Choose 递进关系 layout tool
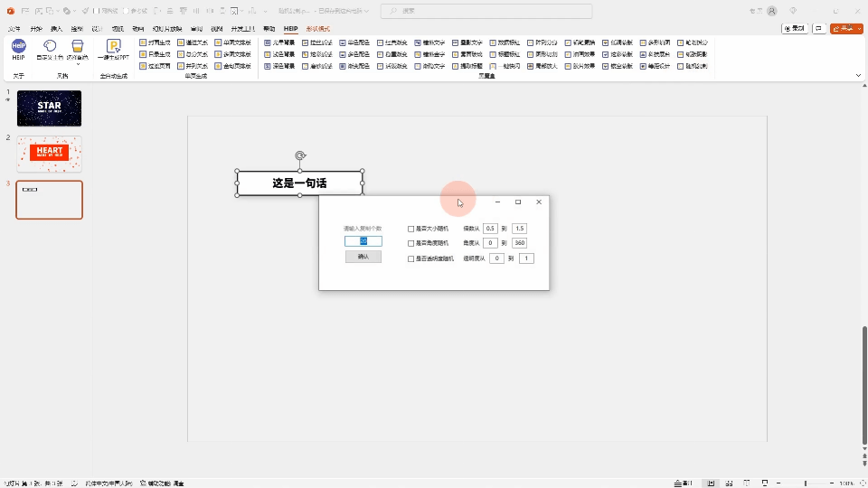The height and width of the screenshot is (488, 868). (x=193, y=42)
